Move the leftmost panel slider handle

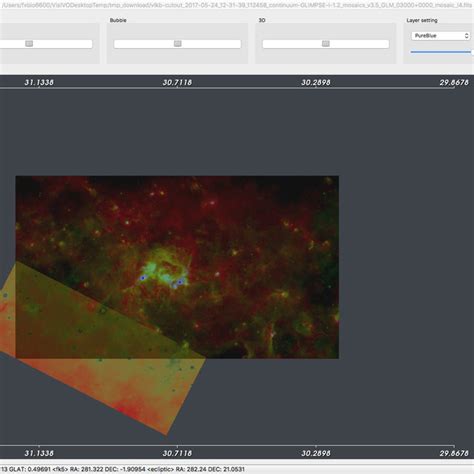tap(29, 44)
